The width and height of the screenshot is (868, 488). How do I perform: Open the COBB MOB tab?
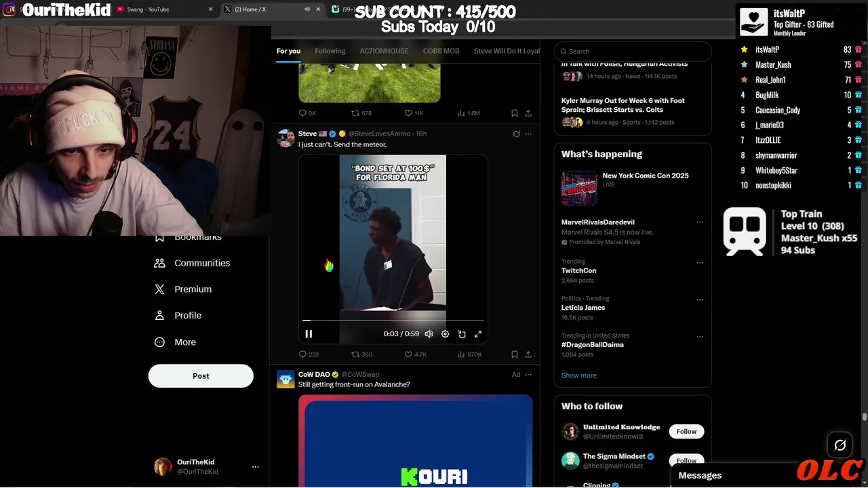(441, 51)
